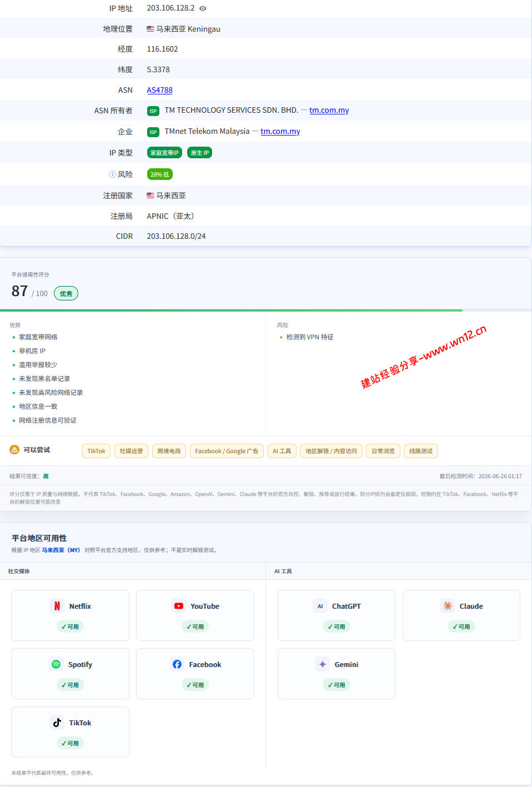Click the Gemini logo icon
532x787 pixels.
click(323, 664)
